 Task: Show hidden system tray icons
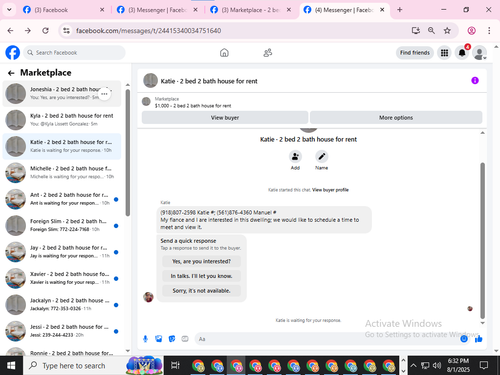413,366
